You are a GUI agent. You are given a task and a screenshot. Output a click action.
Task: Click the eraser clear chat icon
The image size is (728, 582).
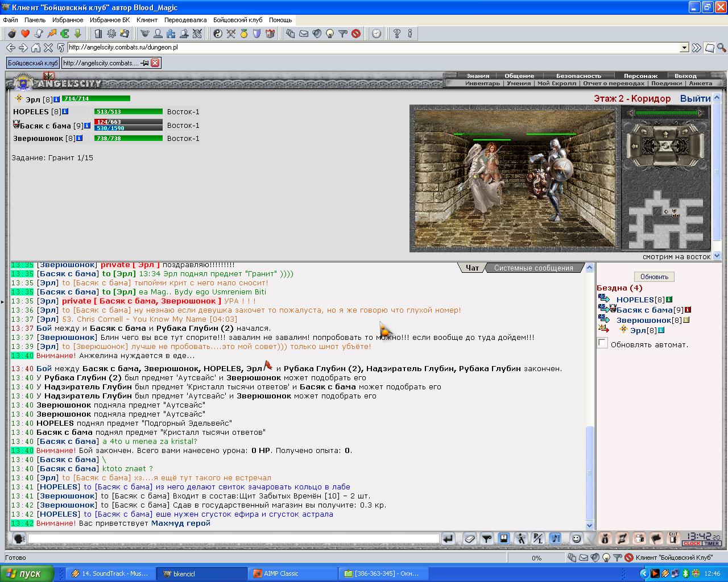(x=470, y=538)
